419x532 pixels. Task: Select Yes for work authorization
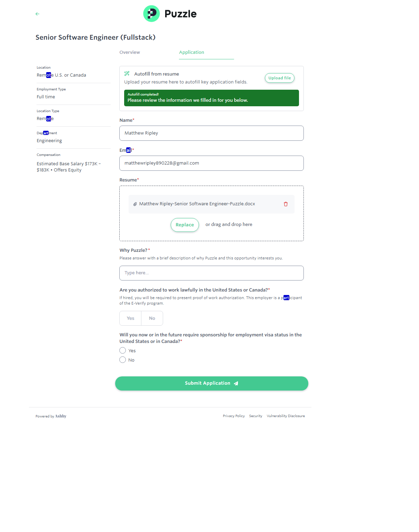[130, 318]
